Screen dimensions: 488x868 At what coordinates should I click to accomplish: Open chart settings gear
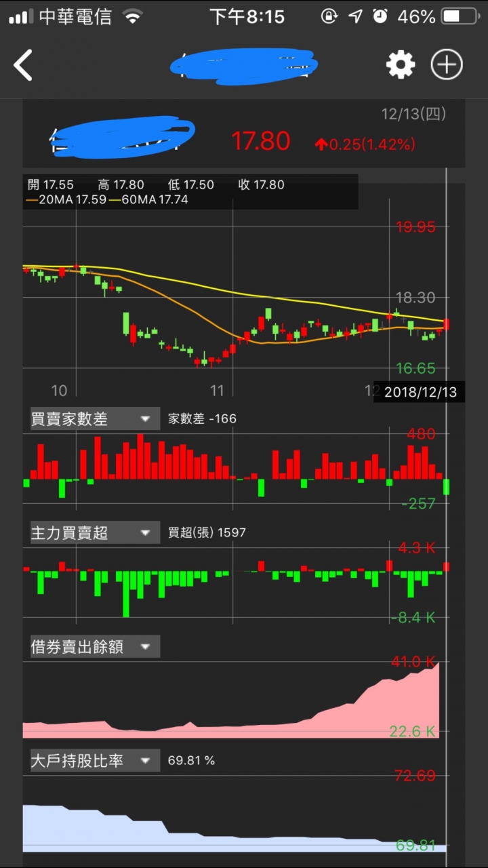(401, 65)
